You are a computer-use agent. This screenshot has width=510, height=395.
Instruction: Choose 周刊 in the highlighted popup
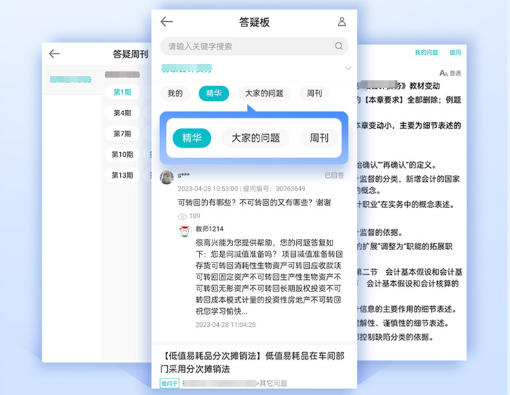coord(319,138)
